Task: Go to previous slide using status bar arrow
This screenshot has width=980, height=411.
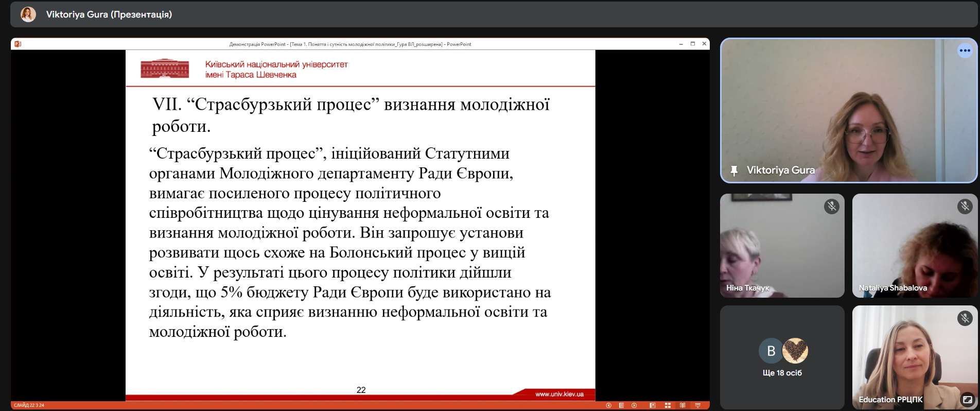Action: pyautogui.click(x=608, y=405)
